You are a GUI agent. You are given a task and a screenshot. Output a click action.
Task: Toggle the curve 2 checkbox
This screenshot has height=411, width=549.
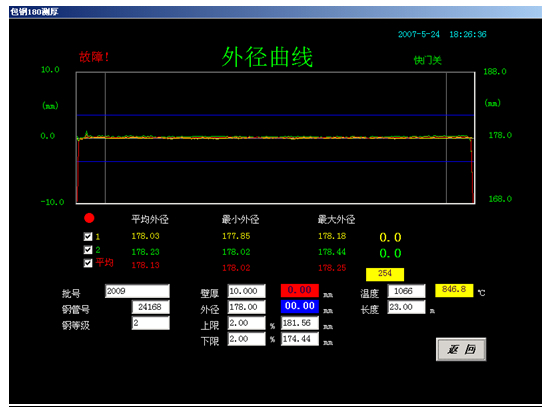pyautogui.click(x=88, y=250)
